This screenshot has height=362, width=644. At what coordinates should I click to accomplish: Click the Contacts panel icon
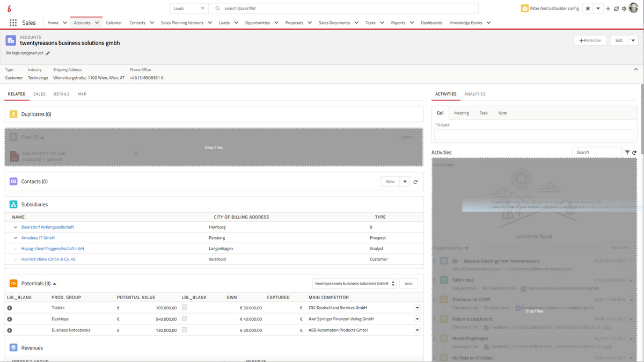(13, 182)
